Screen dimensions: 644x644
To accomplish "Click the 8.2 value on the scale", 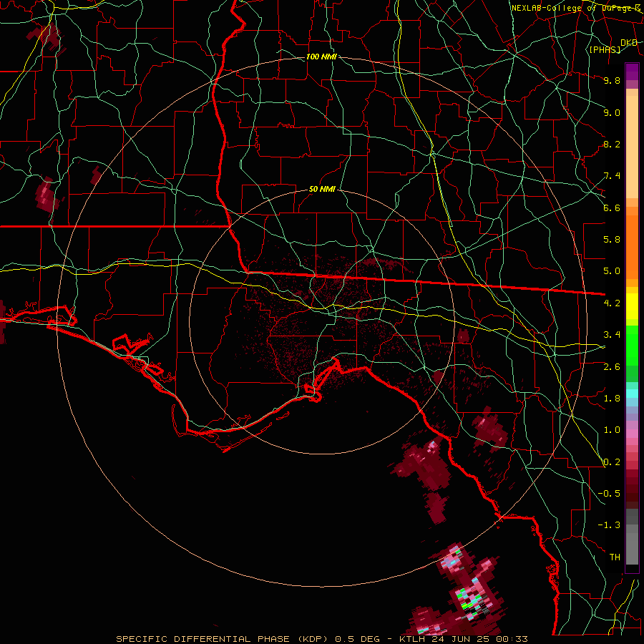I will (x=612, y=144).
